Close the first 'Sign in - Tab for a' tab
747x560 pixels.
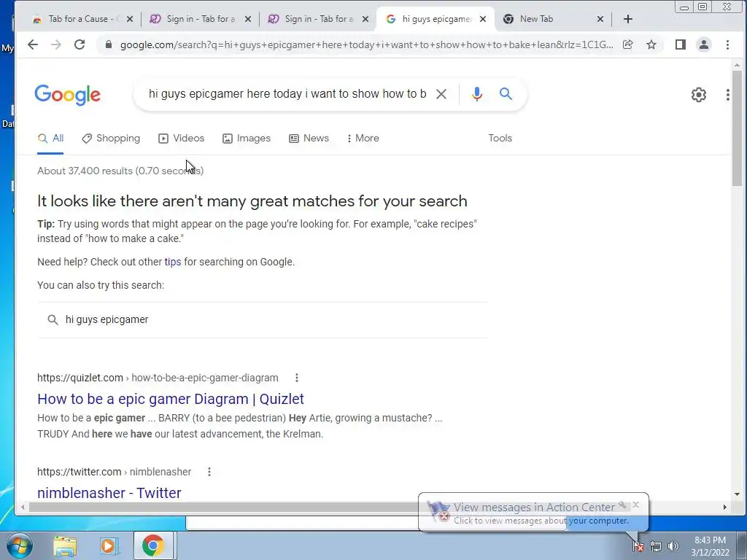(x=248, y=19)
